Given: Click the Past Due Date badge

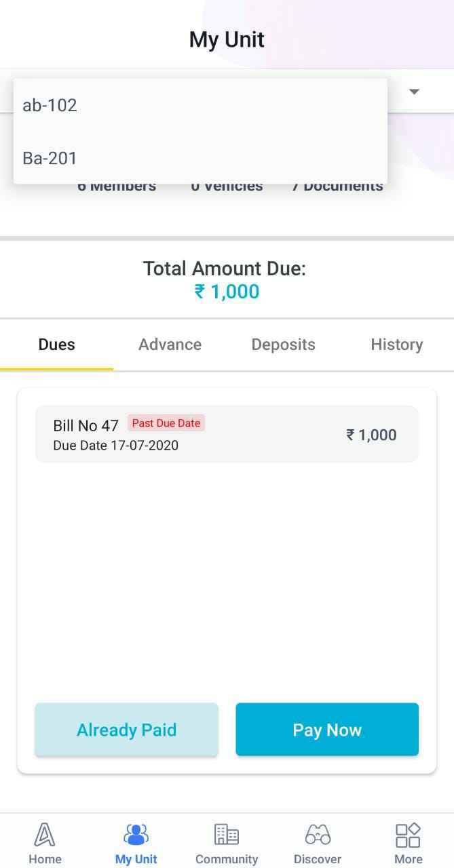Looking at the screenshot, I should pyautogui.click(x=166, y=423).
